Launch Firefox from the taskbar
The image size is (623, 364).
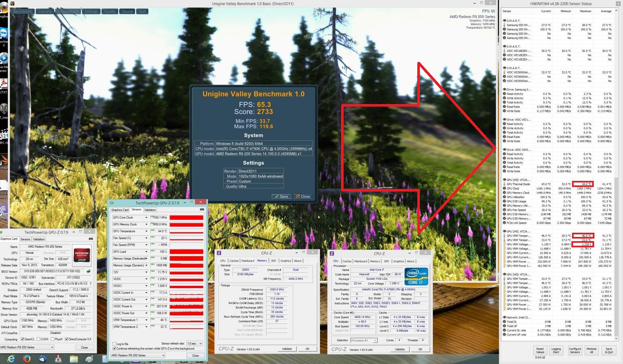(x=27, y=358)
